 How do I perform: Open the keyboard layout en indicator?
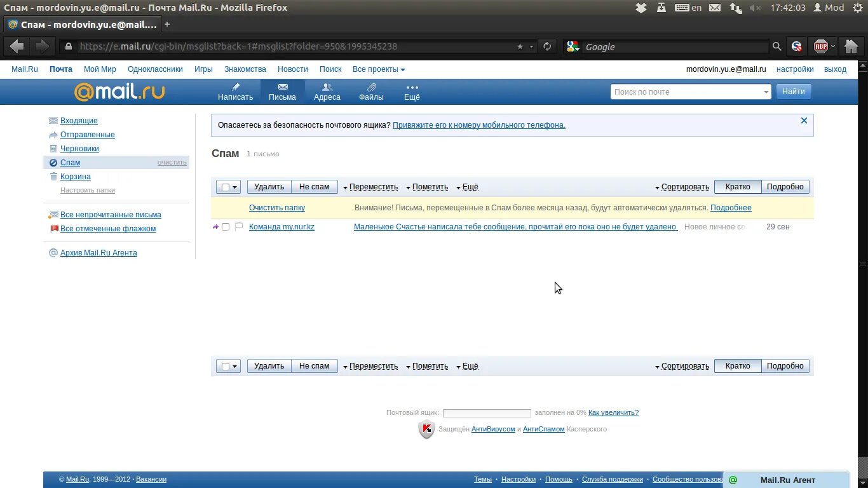pos(688,8)
